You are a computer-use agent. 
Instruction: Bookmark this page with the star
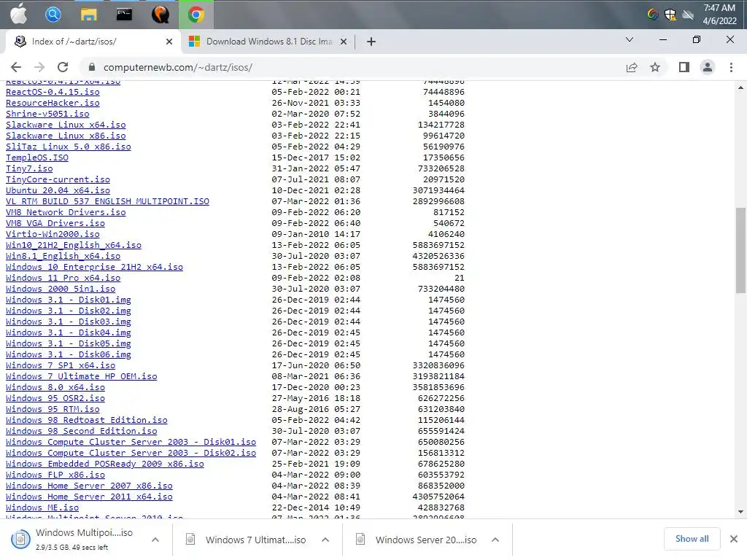pyautogui.click(x=655, y=67)
